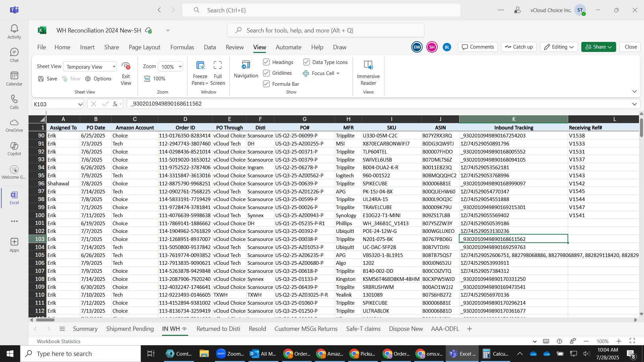Open Copilot in the Teams sidebar
The width and height of the screenshot is (644, 362).
click(x=14, y=149)
